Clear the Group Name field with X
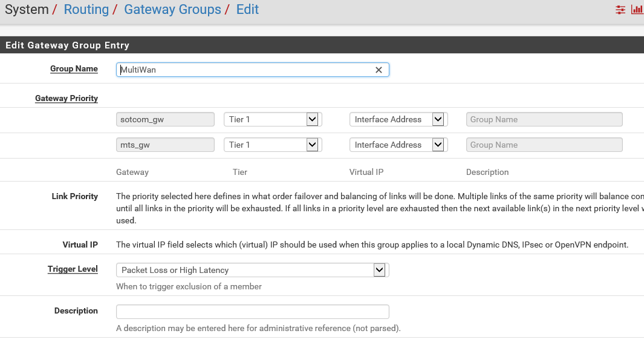Image resolution: width=644 pixels, height=345 pixels. [x=379, y=70]
